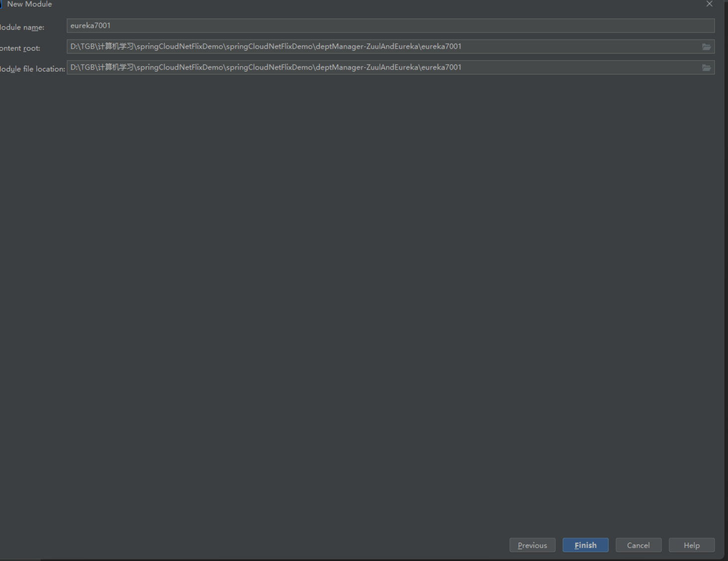Click the 'Module name:' label
The image size is (728, 561).
tap(22, 27)
